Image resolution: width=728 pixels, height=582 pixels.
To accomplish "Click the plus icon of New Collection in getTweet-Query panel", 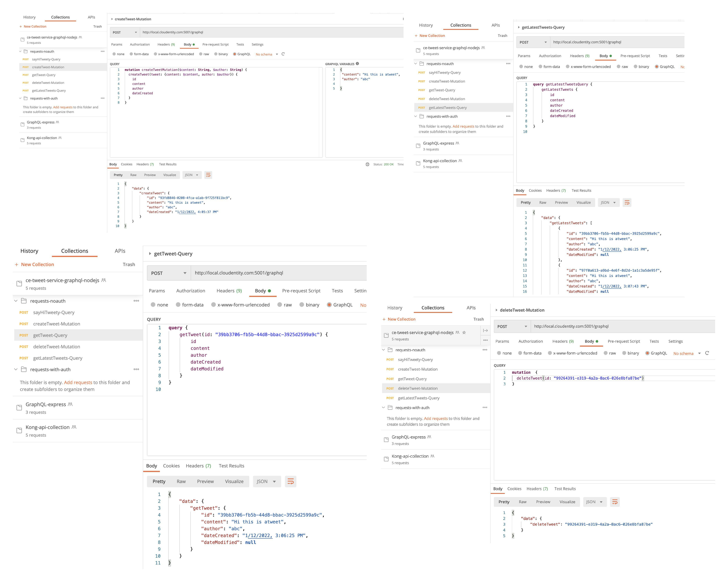I will pyautogui.click(x=16, y=265).
